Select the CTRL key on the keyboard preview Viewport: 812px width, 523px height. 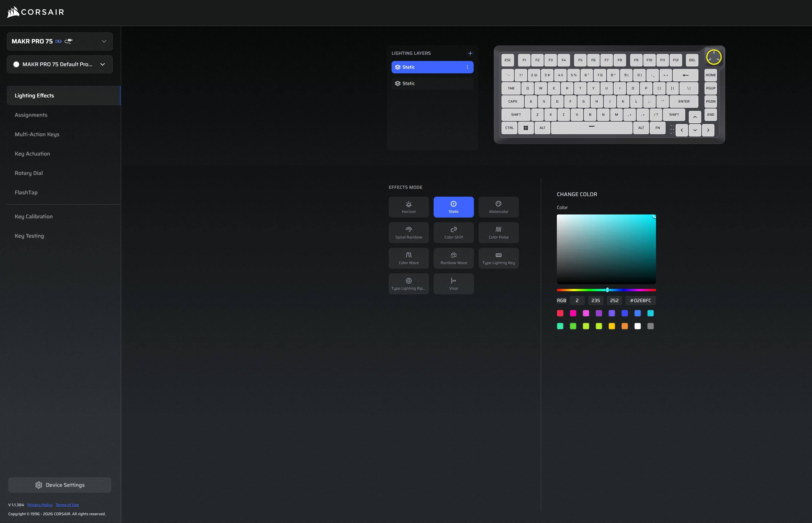(509, 128)
